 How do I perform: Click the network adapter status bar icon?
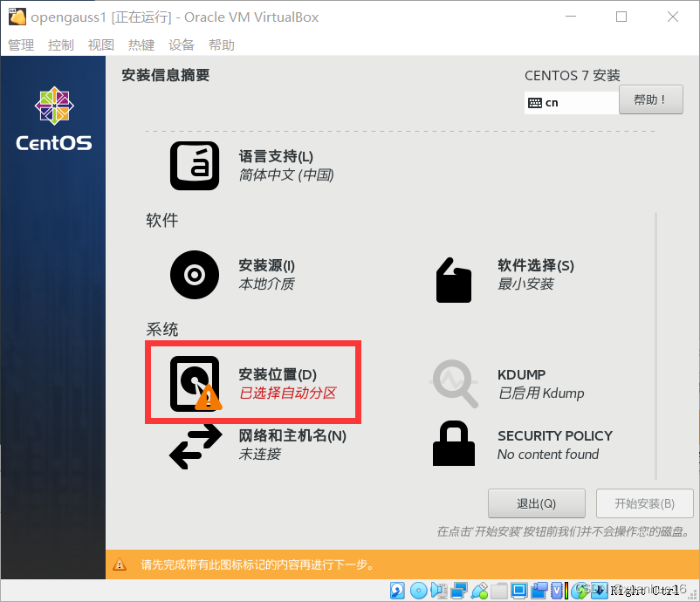click(x=457, y=591)
